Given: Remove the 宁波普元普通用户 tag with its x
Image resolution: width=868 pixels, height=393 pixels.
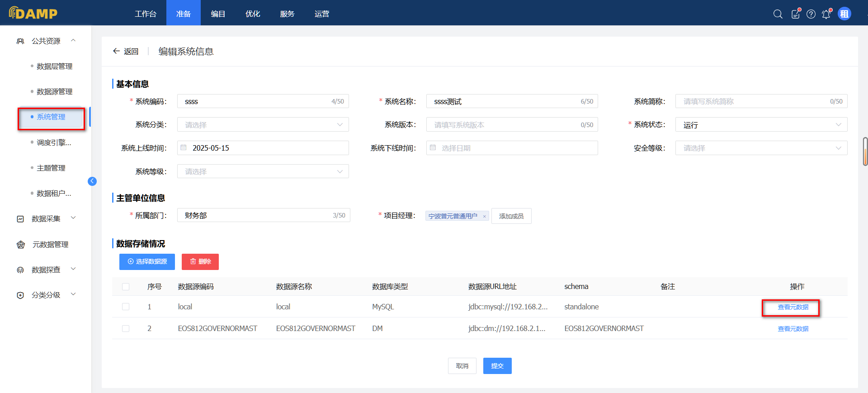Looking at the screenshot, I should [484, 217].
